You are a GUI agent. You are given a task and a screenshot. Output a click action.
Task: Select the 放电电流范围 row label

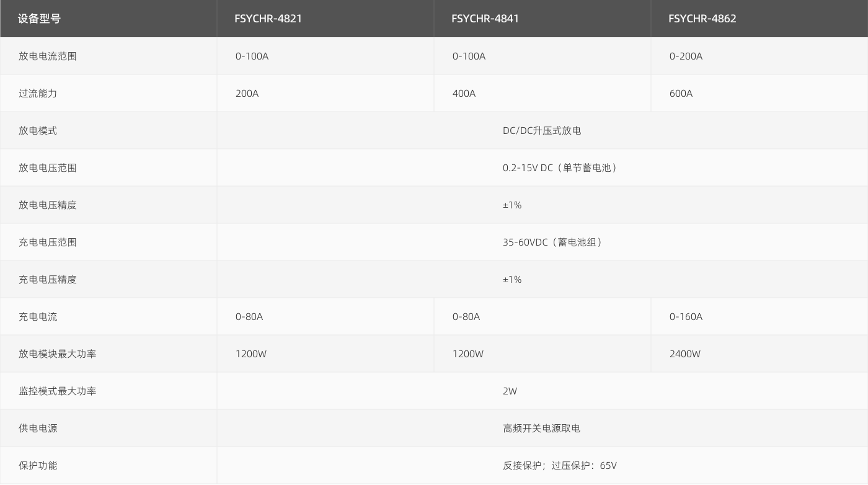click(x=47, y=56)
